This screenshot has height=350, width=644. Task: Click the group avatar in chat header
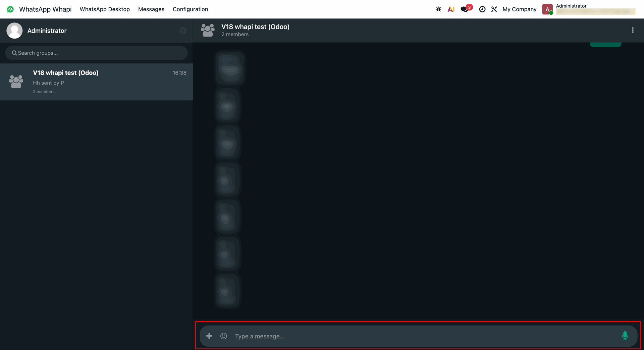coord(208,30)
